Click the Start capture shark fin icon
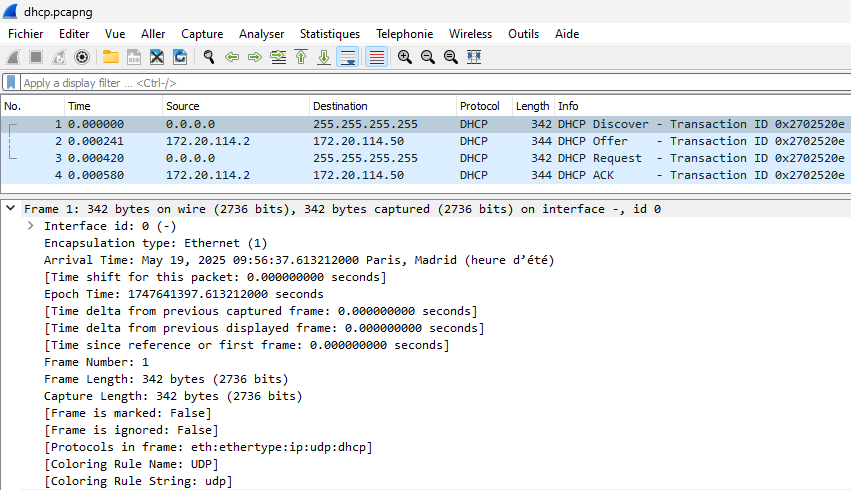The height and width of the screenshot is (490, 851). (13, 57)
